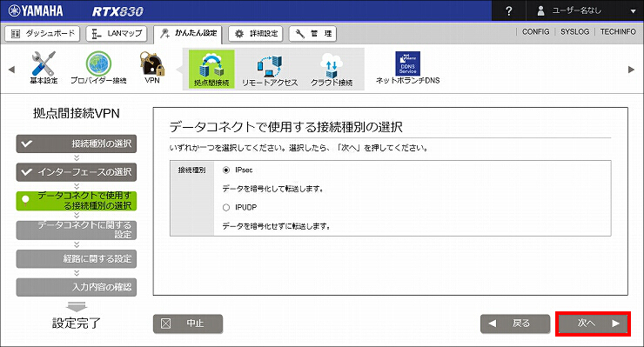Select the VPN padlock icon
The height and width of the screenshot is (347, 644).
[152, 67]
